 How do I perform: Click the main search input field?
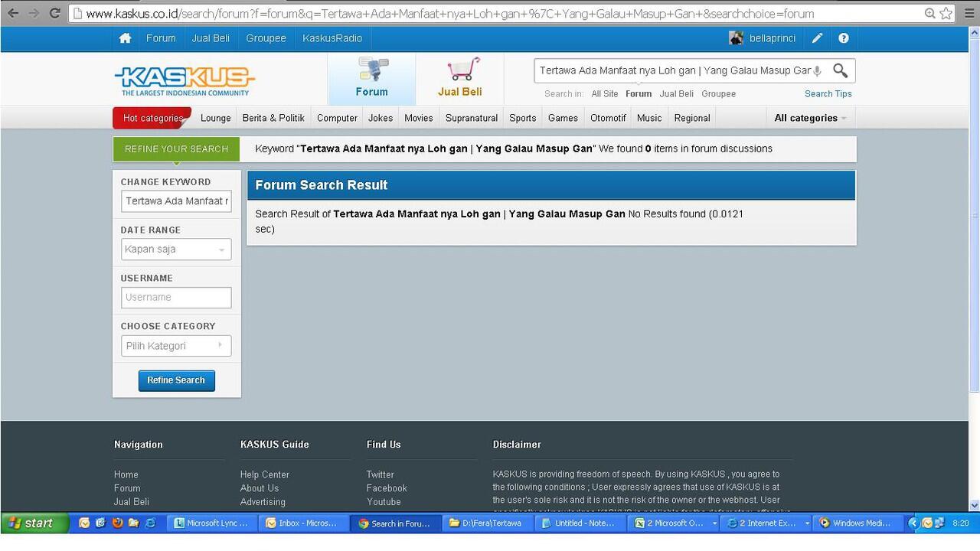674,70
